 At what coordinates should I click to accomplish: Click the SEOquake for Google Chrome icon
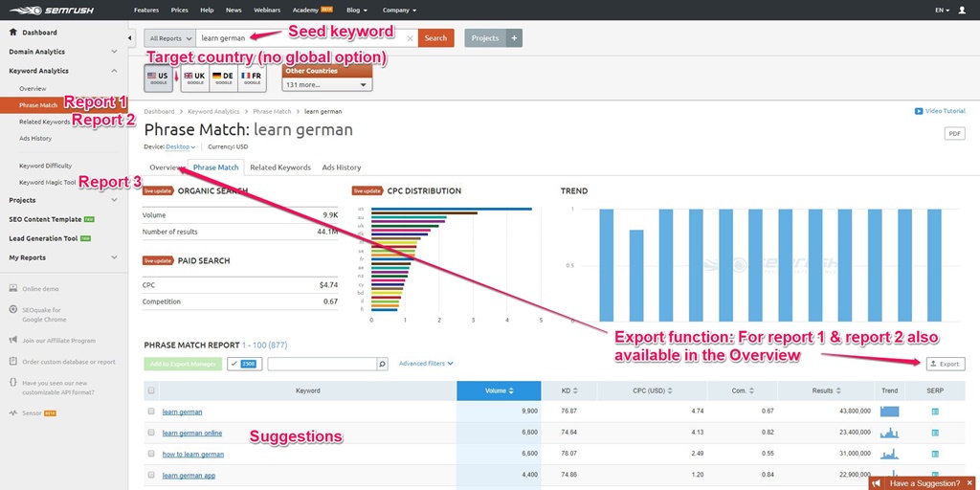[13, 310]
